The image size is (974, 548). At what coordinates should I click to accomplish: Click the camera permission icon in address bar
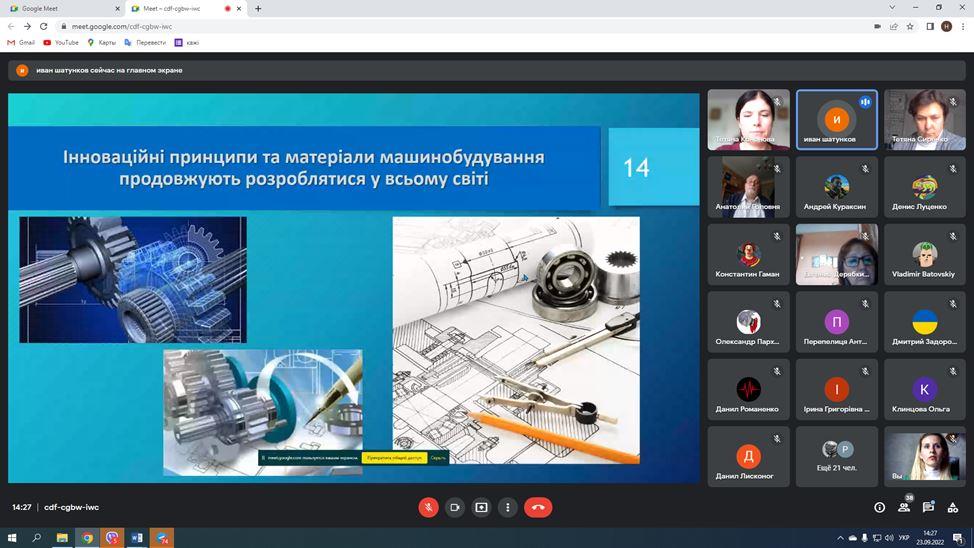[x=877, y=26]
